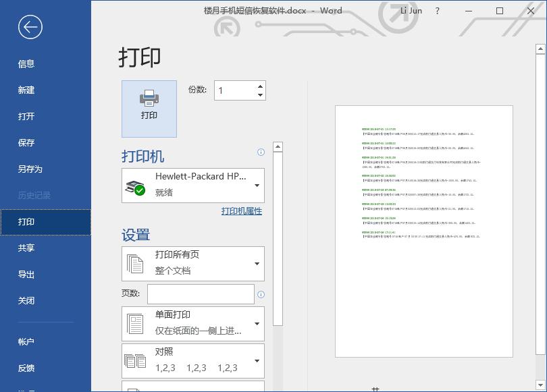Image resolution: width=547 pixels, height=392 pixels.
Task: Decrease copies count with down arrow
Action: point(260,95)
